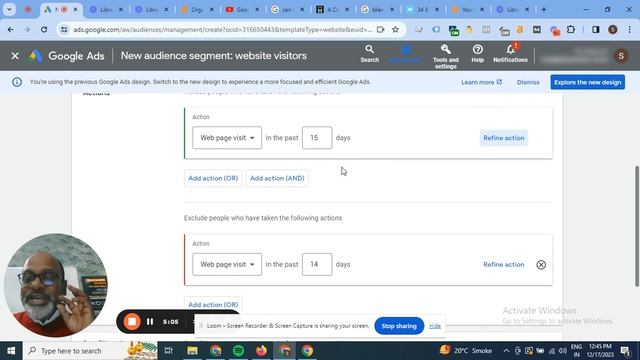Open Chrome profile avatar
The width and height of the screenshot is (640, 360).
(x=612, y=29)
